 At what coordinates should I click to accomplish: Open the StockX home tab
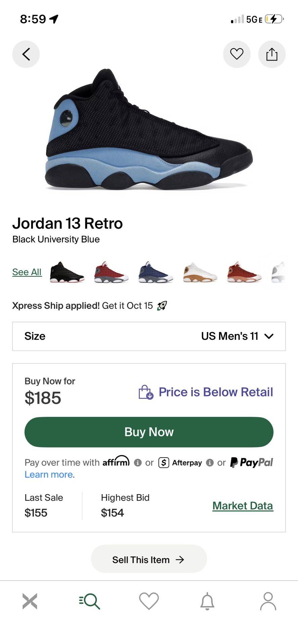point(30,601)
